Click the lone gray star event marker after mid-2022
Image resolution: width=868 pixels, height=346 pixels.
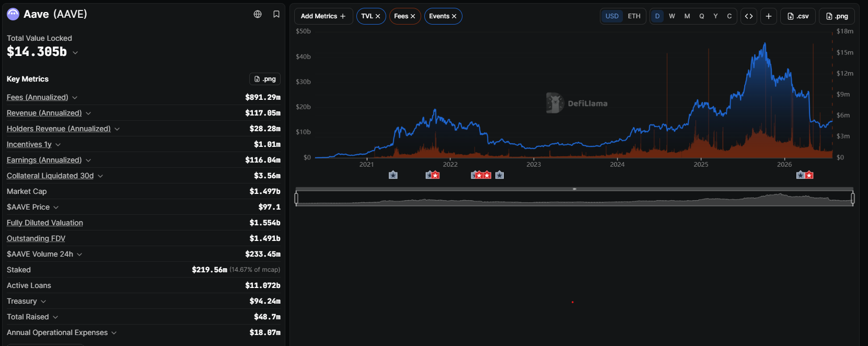pos(500,175)
